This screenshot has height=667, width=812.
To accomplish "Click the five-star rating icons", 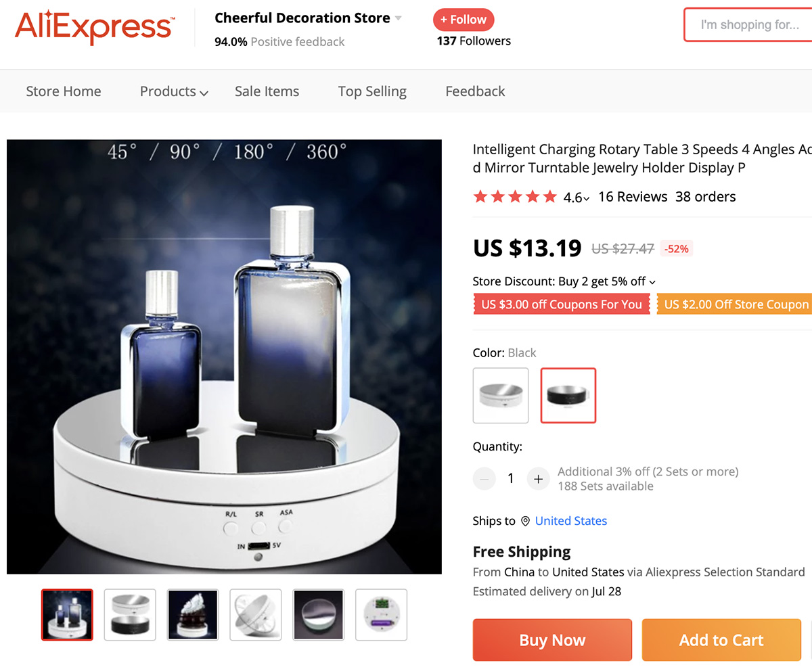I will (516, 197).
